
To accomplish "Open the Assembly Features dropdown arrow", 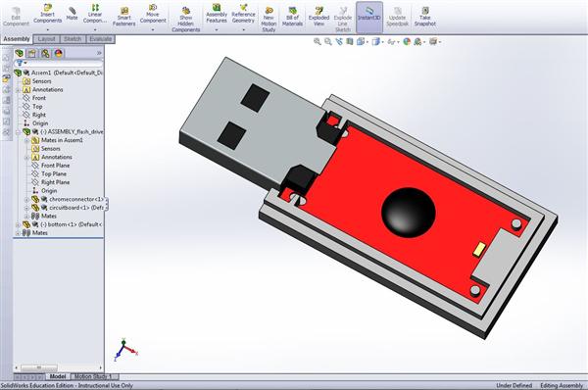I will pyautogui.click(x=217, y=29).
